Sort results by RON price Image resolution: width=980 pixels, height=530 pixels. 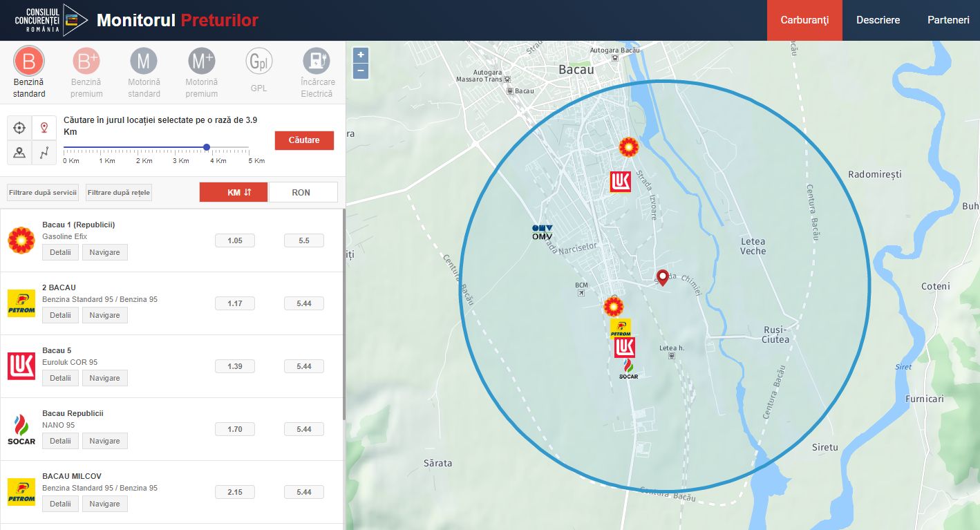pos(302,192)
